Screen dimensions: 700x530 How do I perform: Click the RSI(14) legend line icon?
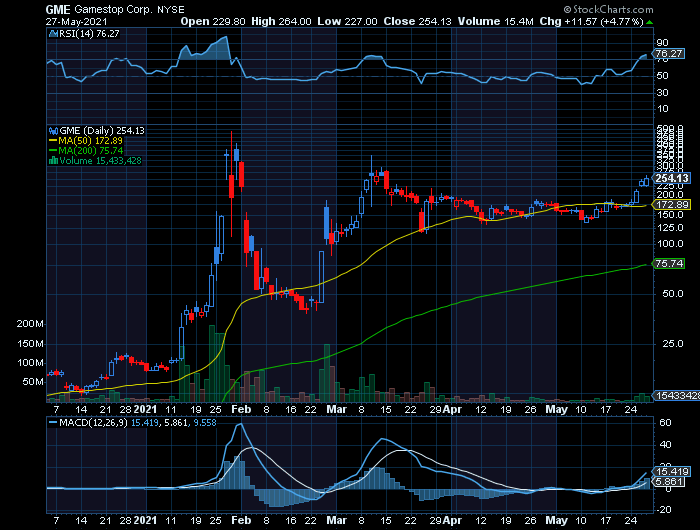pyautogui.click(x=53, y=33)
